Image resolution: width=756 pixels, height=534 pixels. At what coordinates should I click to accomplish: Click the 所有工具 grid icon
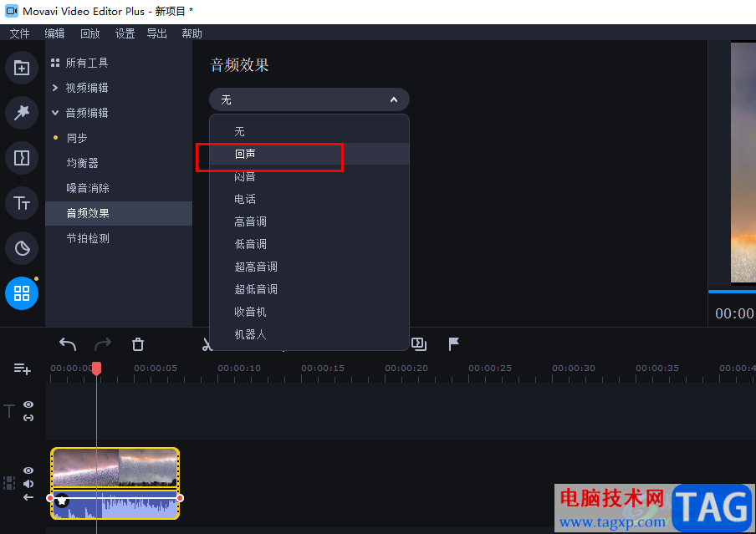55,63
